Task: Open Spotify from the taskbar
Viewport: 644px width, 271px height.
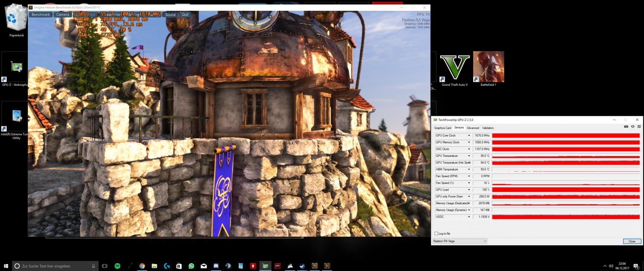Action: coord(117,266)
